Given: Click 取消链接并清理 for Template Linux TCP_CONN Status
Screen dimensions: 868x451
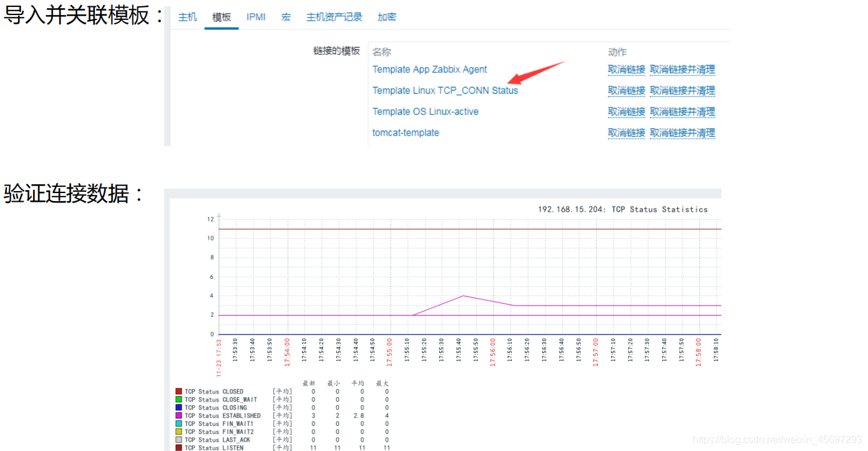Looking at the screenshot, I should tap(682, 91).
